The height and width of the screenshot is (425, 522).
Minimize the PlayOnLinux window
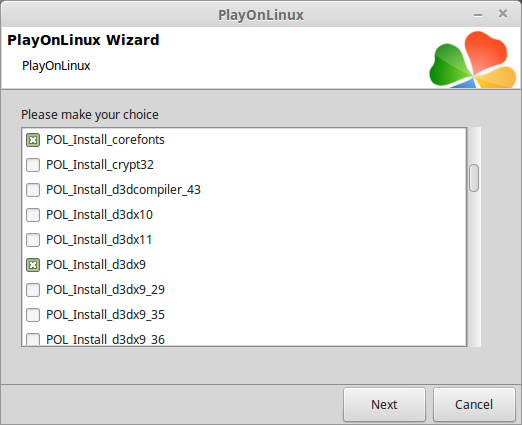point(478,15)
